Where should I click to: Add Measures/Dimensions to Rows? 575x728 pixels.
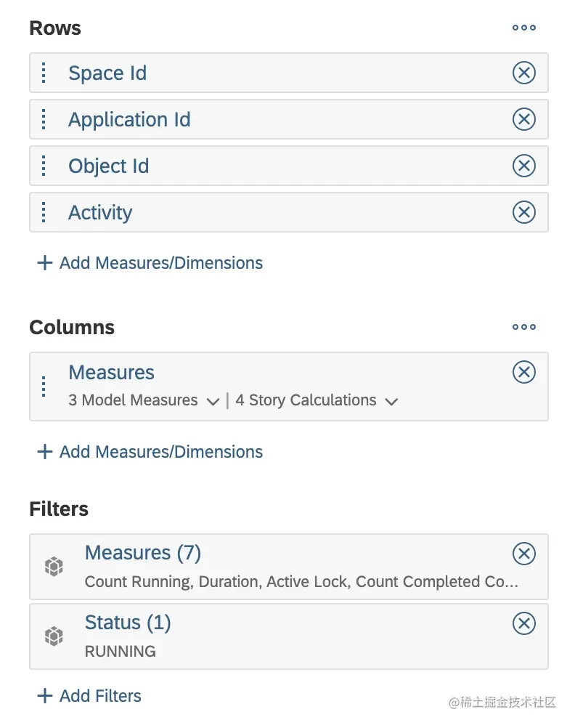point(150,263)
